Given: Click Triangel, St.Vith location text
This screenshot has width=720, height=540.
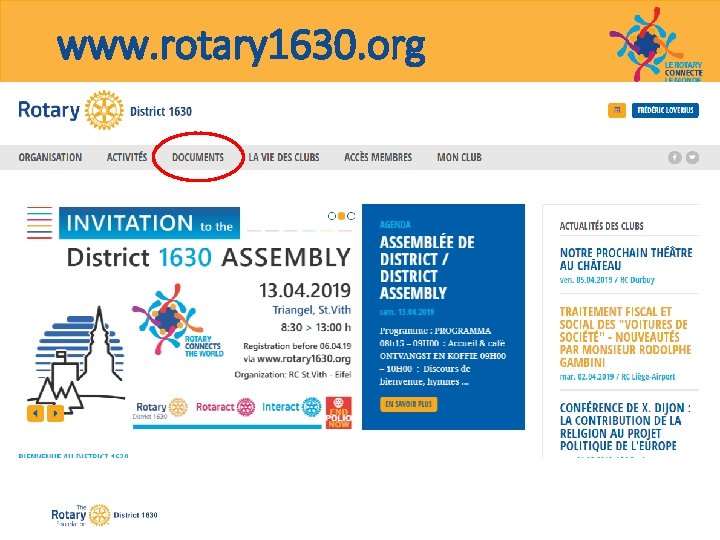Looking at the screenshot, I should click(x=312, y=310).
